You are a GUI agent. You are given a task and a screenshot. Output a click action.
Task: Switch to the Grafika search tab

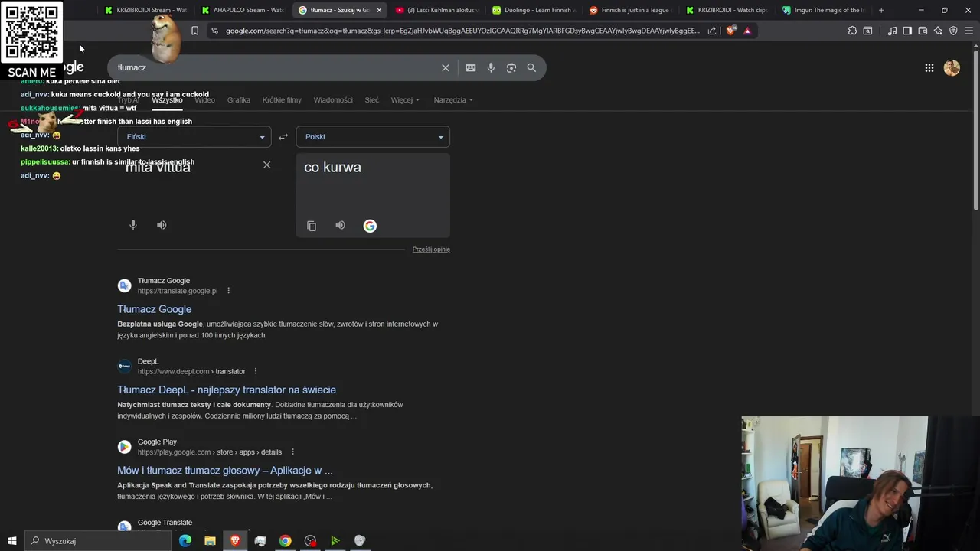point(239,99)
